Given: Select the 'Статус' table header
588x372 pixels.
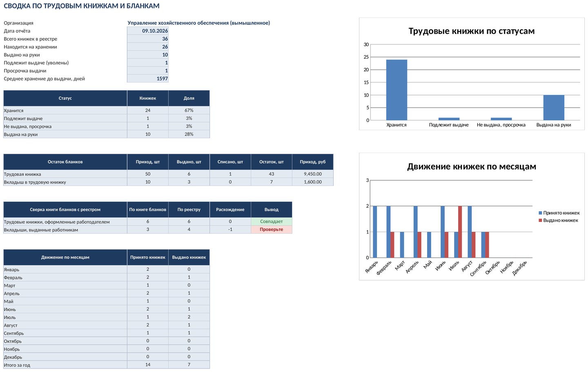Looking at the screenshot, I should 65,98.
